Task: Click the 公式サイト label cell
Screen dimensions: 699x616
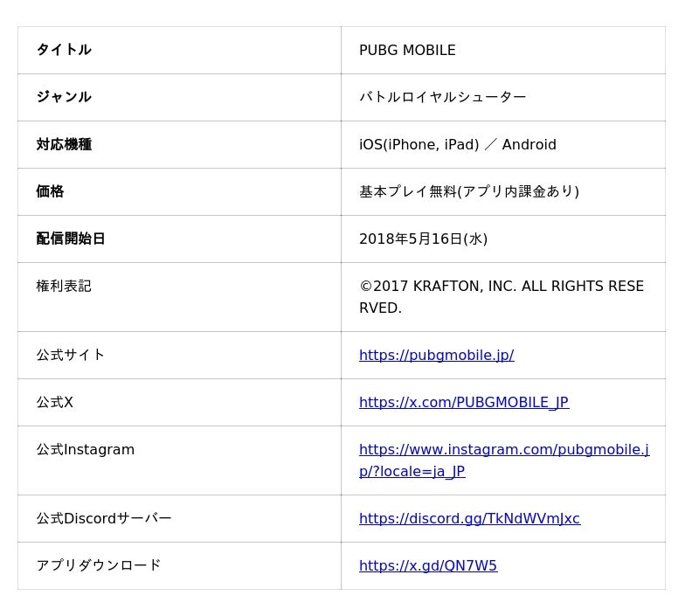Action: coord(71,355)
